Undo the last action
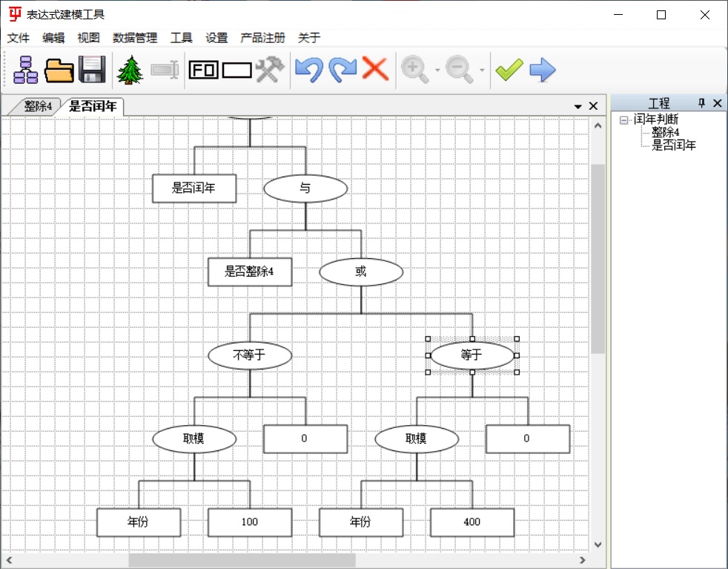This screenshot has height=569, width=728. [308, 70]
